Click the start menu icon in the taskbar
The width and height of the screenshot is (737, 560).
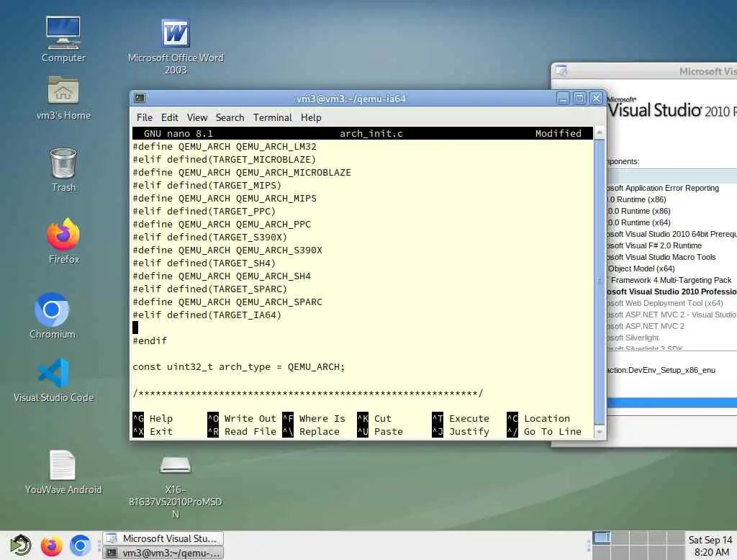21,546
